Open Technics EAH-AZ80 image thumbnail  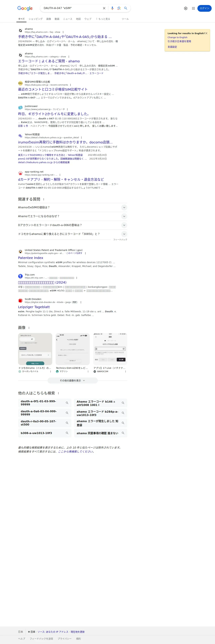(x=73, y=349)
